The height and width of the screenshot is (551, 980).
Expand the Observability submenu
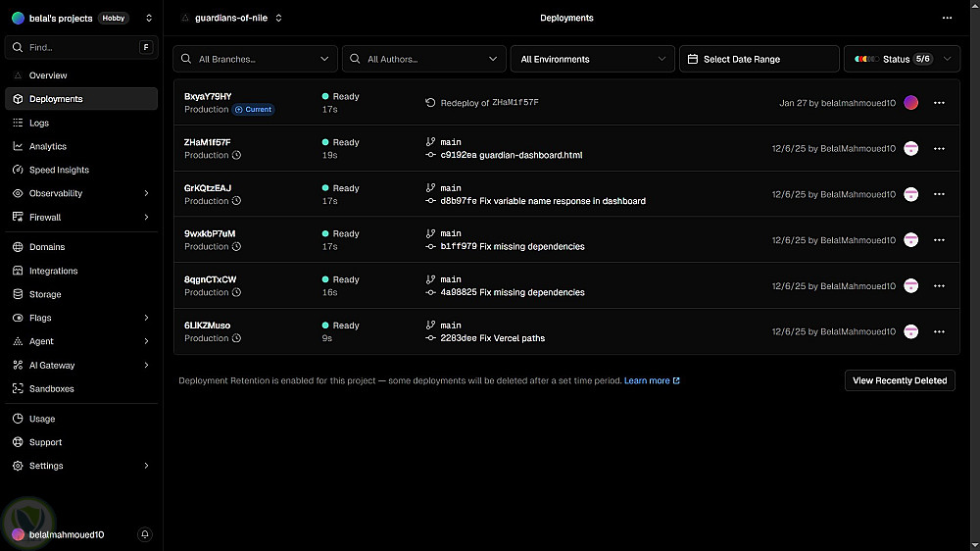point(146,193)
